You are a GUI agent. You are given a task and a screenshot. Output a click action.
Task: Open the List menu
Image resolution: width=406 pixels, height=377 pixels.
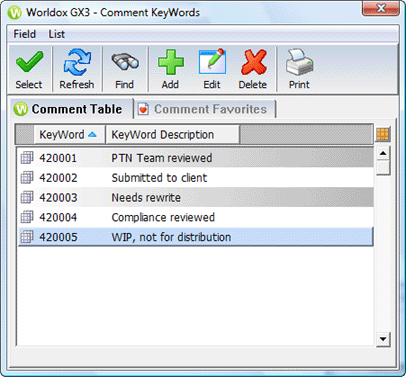[x=57, y=34]
